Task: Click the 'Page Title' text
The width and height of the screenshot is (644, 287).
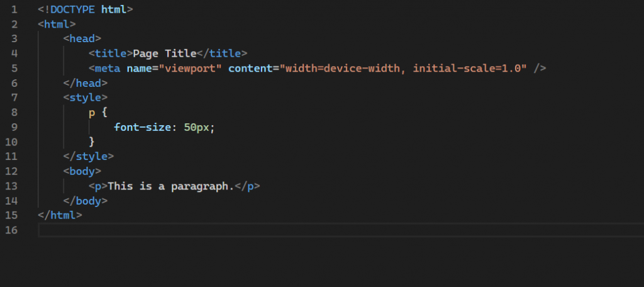Action: [165, 53]
